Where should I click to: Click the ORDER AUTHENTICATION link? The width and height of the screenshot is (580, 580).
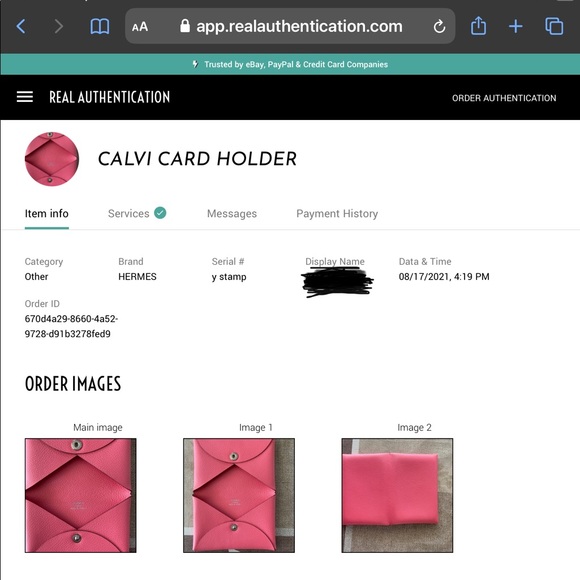[x=504, y=98]
